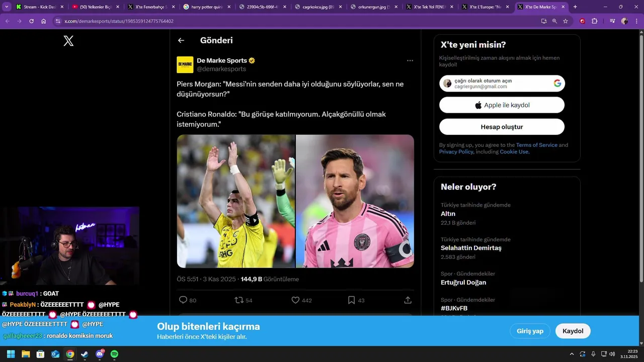Screen dimensions: 644x362
Task: Open the Chrome profile avatar
Action: point(624,21)
